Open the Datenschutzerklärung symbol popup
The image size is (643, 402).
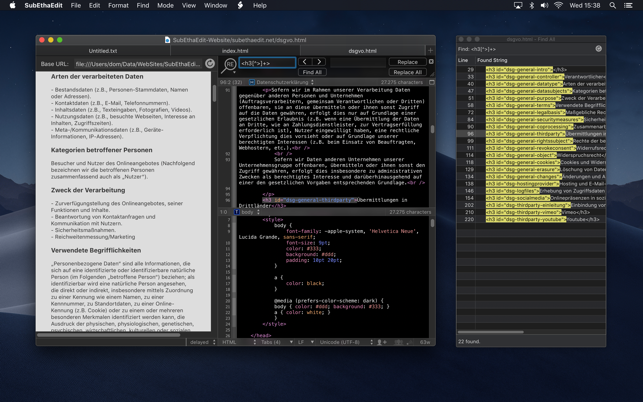(x=284, y=82)
